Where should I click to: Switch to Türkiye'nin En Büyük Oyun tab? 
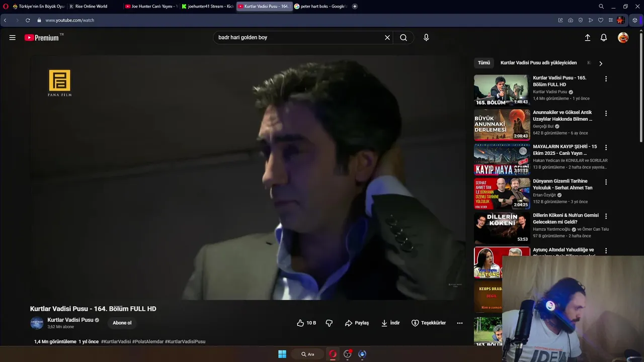click(38, 7)
